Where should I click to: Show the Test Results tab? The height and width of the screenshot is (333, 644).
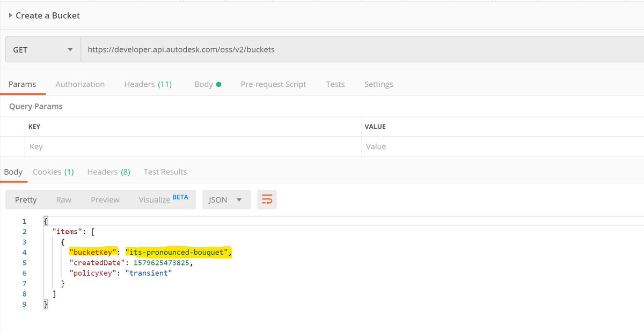coord(165,172)
